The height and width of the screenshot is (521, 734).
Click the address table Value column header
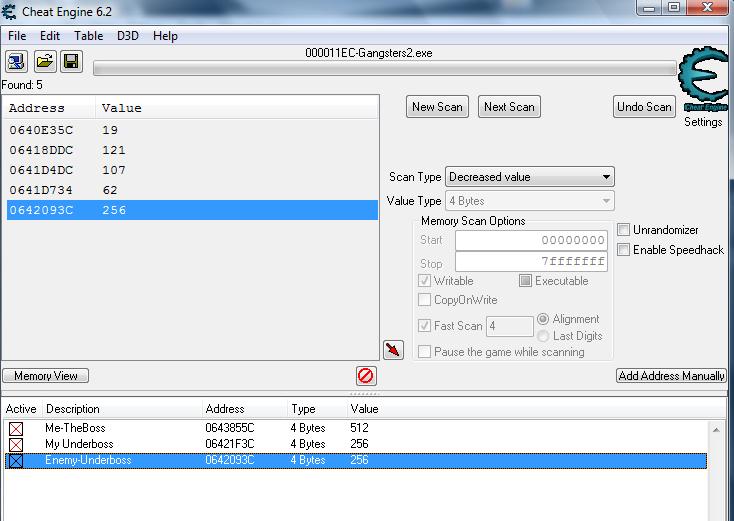click(364, 409)
